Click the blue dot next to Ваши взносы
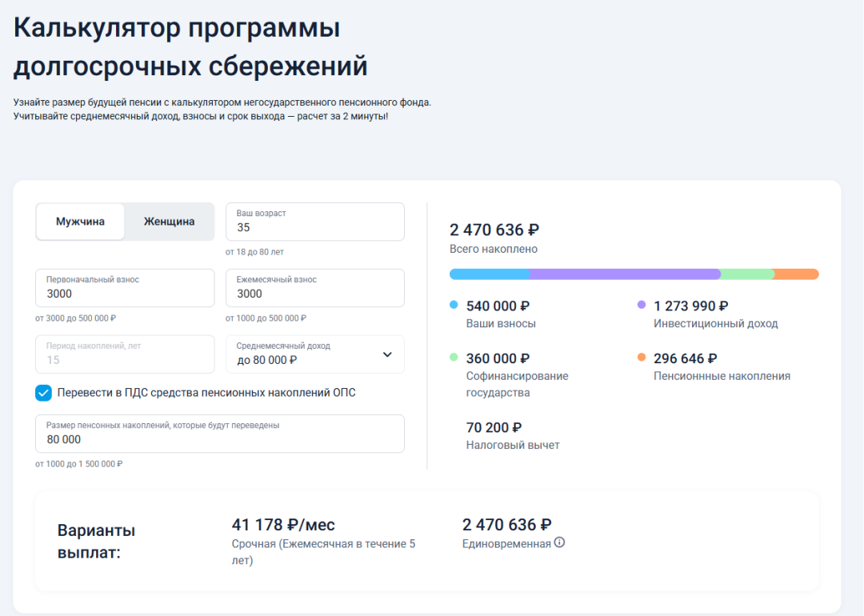864x616 pixels. point(452,304)
